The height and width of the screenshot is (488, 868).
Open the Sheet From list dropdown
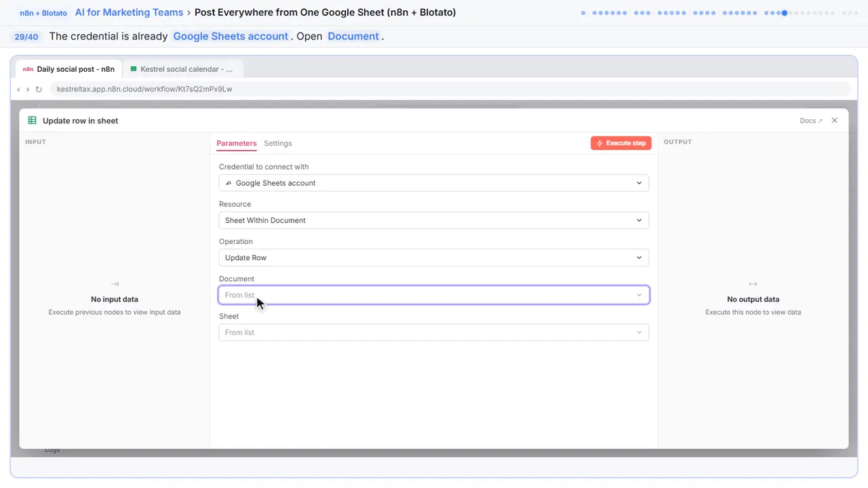tap(434, 332)
